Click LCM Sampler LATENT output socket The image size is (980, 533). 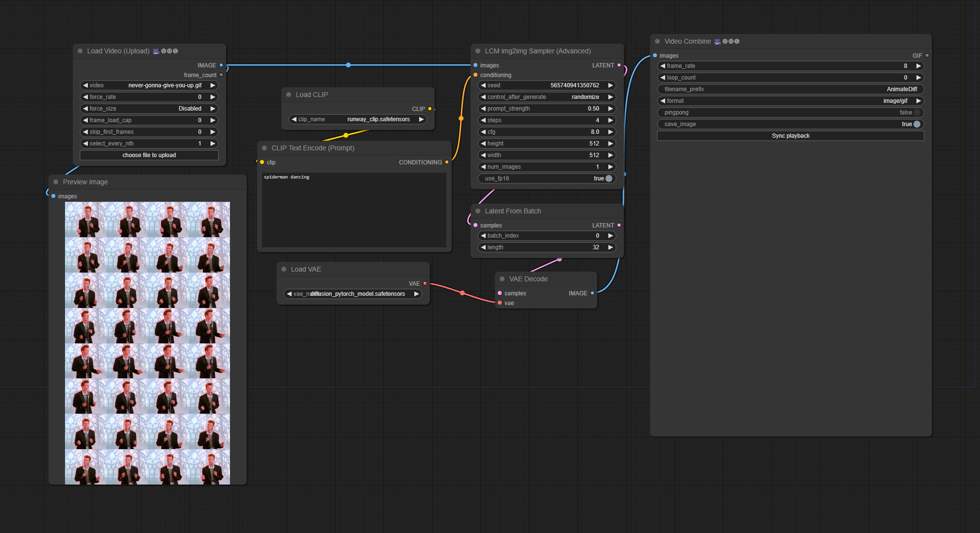(619, 65)
